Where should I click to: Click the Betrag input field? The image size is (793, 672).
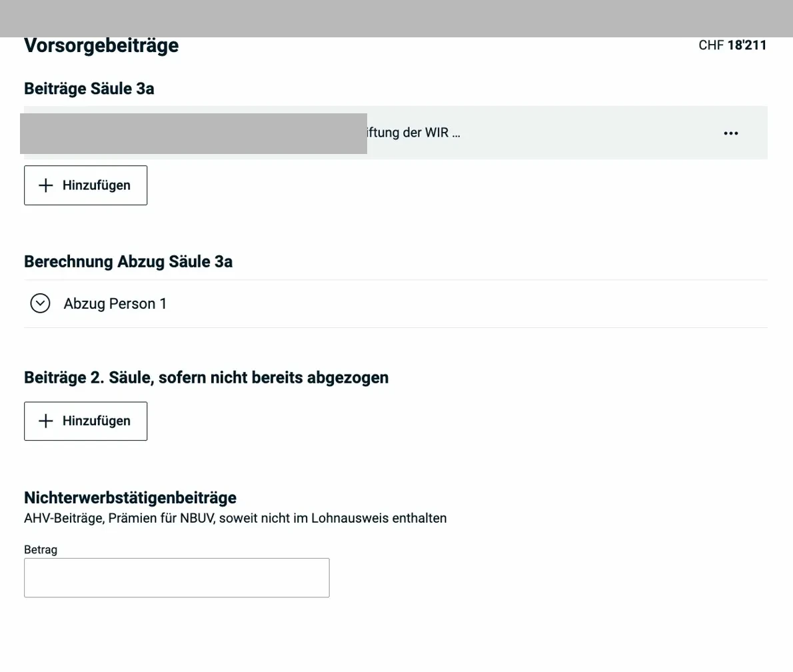coord(177,577)
